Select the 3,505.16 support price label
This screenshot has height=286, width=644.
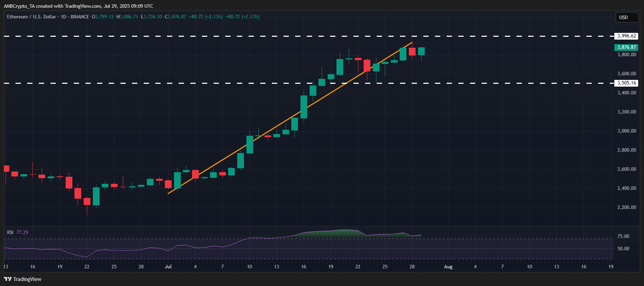tap(626, 83)
